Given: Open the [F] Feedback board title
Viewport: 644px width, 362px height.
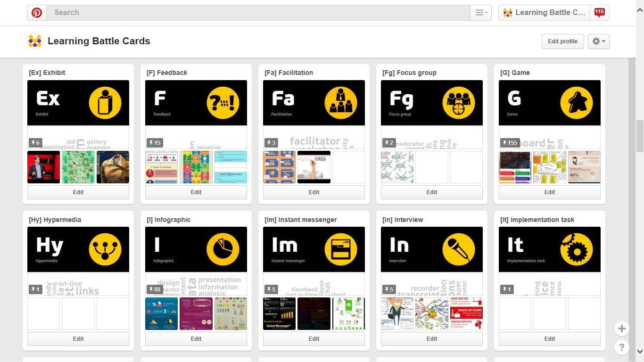Looking at the screenshot, I should click(167, 73).
